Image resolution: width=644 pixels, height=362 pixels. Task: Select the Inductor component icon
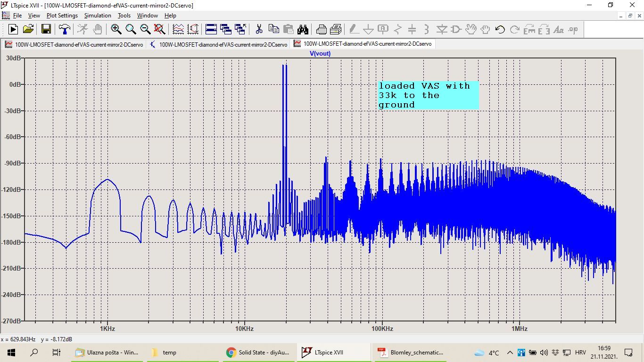tap(427, 29)
